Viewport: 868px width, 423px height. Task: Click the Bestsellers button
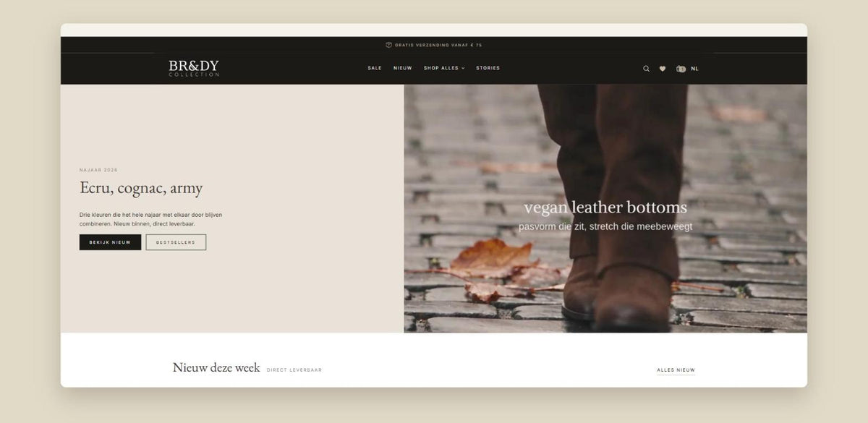tap(176, 242)
